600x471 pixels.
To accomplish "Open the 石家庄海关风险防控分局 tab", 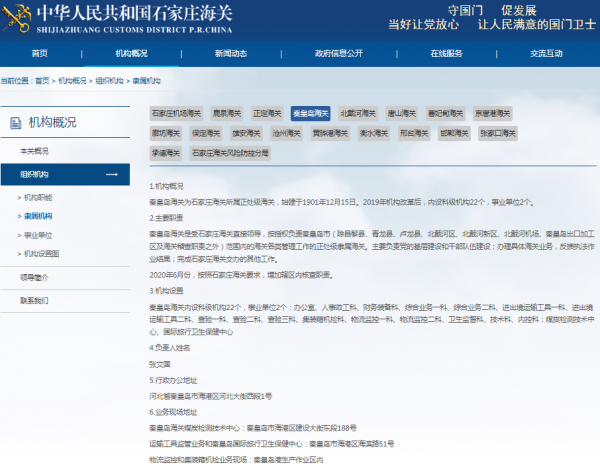I will pos(230,153).
